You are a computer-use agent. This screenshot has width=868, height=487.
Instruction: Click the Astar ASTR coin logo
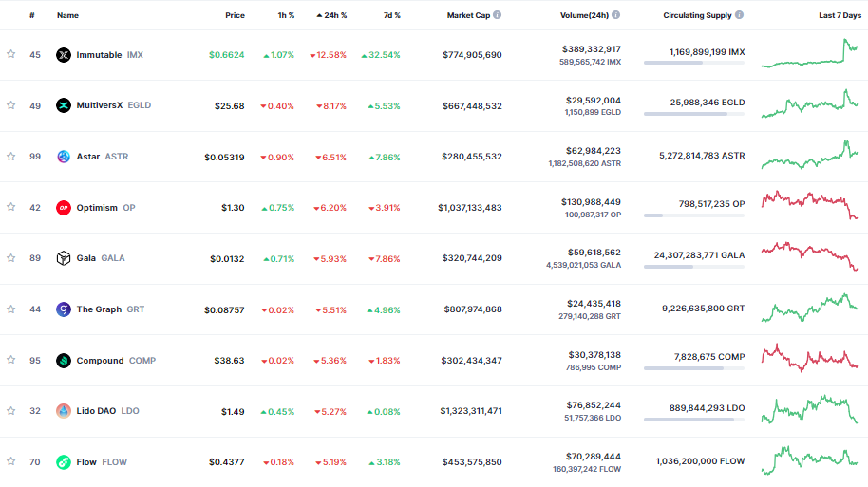[64, 157]
